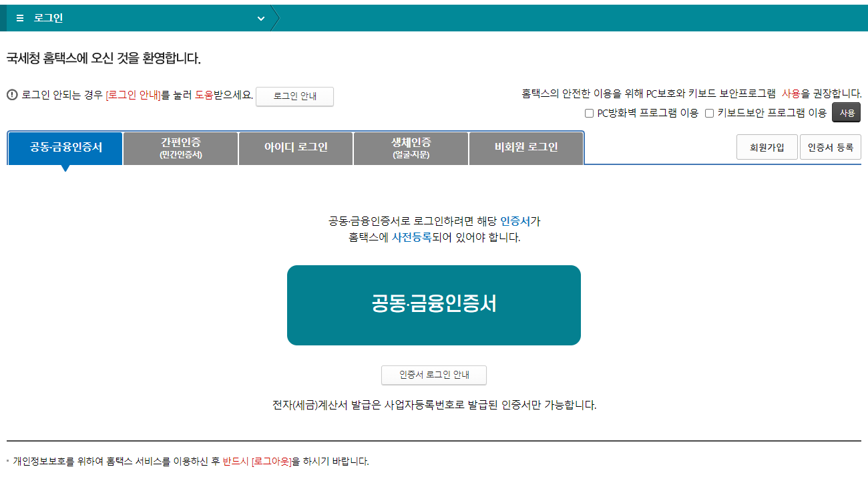Open the 로그인 안내 button

(x=294, y=96)
